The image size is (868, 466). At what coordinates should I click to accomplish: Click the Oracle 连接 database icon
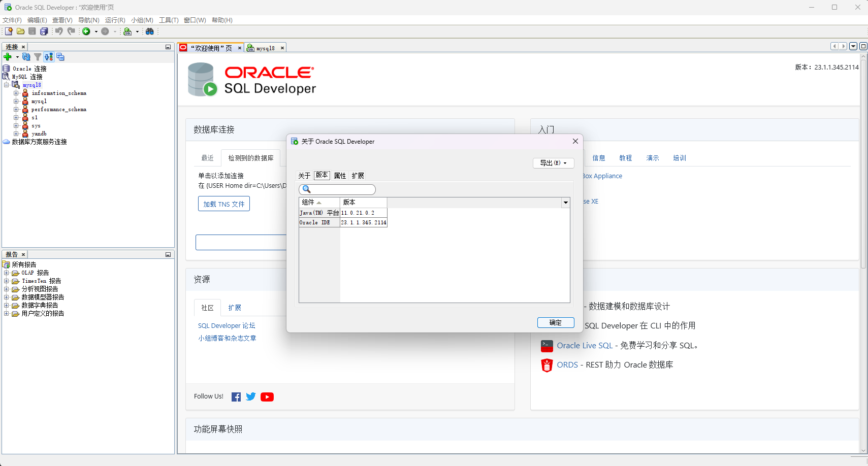6,69
